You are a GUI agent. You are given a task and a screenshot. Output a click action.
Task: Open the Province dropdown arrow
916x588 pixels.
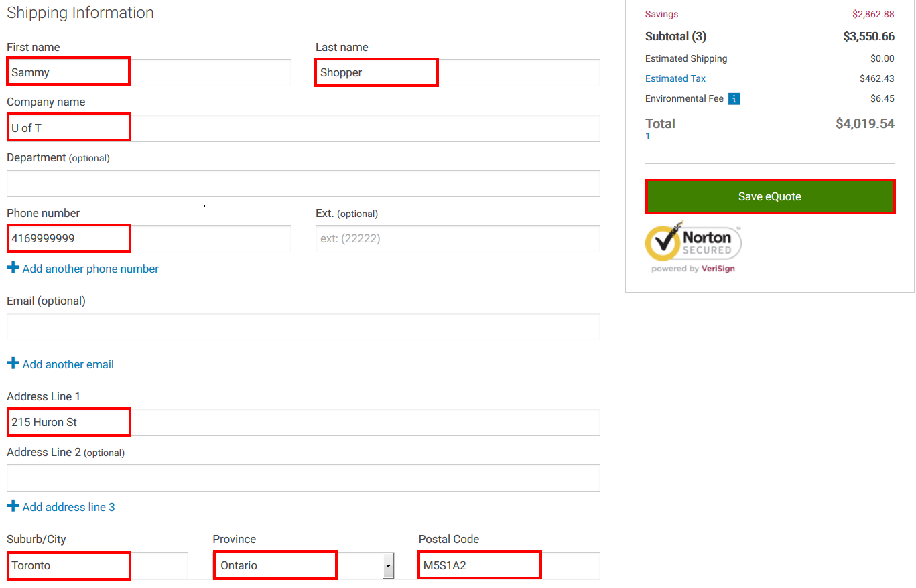pyautogui.click(x=388, y=566)
